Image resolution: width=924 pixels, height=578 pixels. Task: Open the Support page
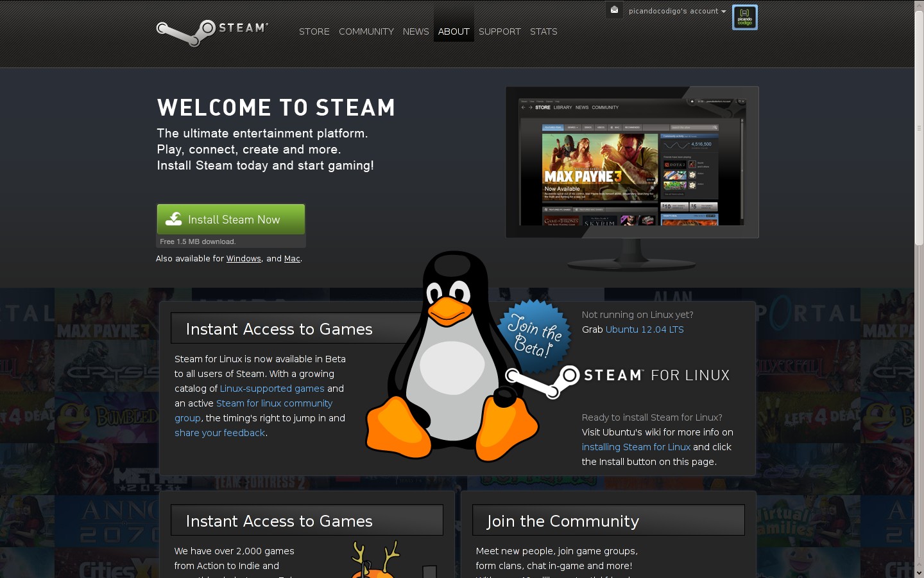499,31
